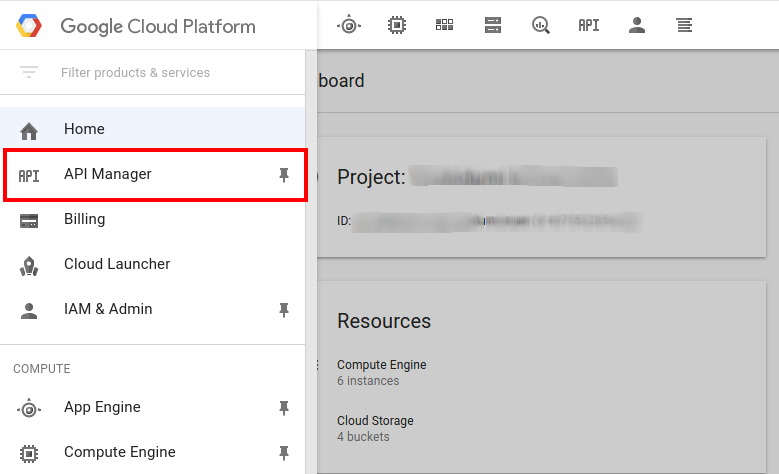Viewport: 779px width, 474px height.
Task: Click the navigation menu scrollbar
Action: (x=311, y=262)
